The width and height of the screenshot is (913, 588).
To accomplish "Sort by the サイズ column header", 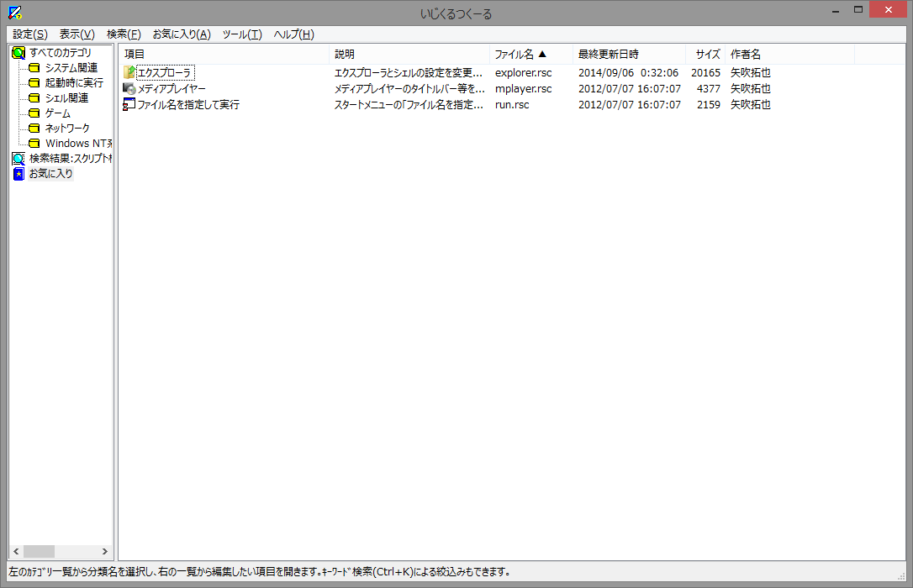I will (705, 54).
